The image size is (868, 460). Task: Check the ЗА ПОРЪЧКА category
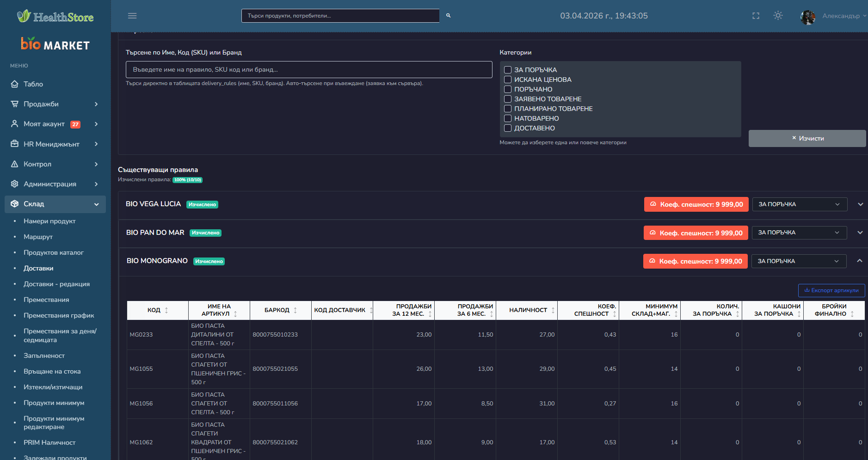click(x=508, y=70)
